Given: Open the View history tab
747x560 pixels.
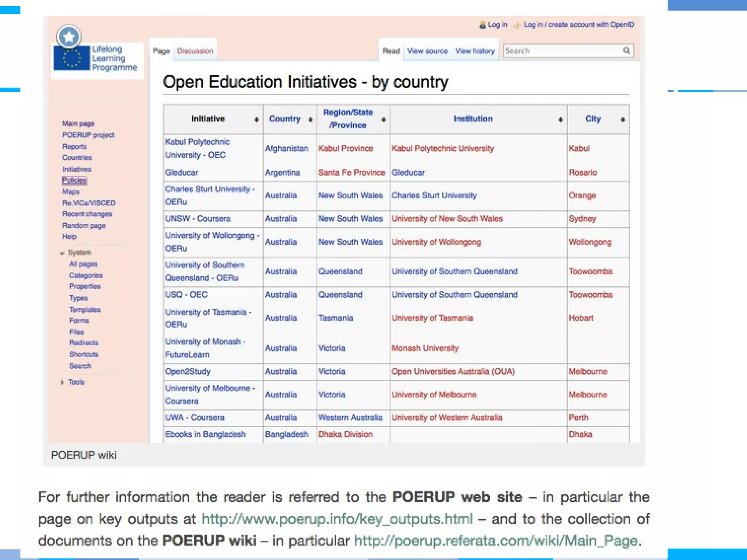Looking at the screenshot, I should [475, 51].
